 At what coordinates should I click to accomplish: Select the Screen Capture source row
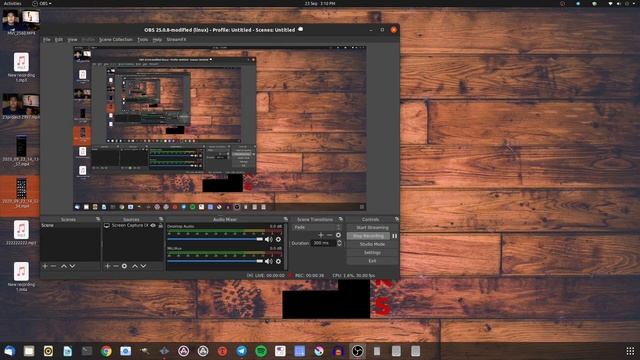pos(133,225)
